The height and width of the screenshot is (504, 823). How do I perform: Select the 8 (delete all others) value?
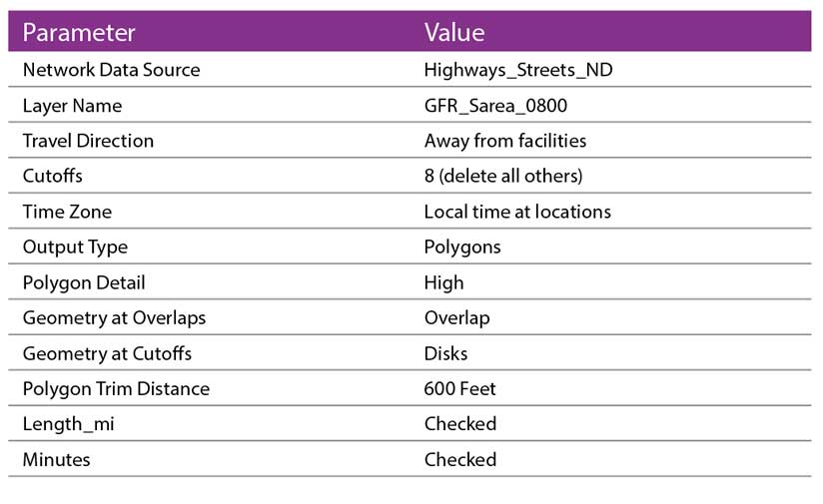[x=502, y=176]
